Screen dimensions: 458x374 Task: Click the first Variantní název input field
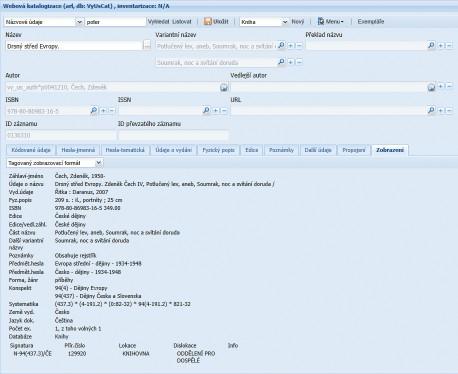[216, 46]
